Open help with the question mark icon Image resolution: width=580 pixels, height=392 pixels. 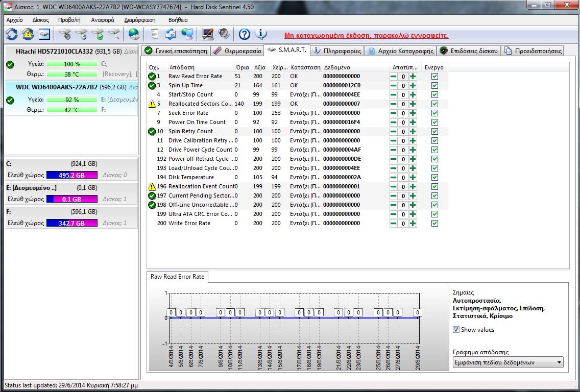coord(245,34)
